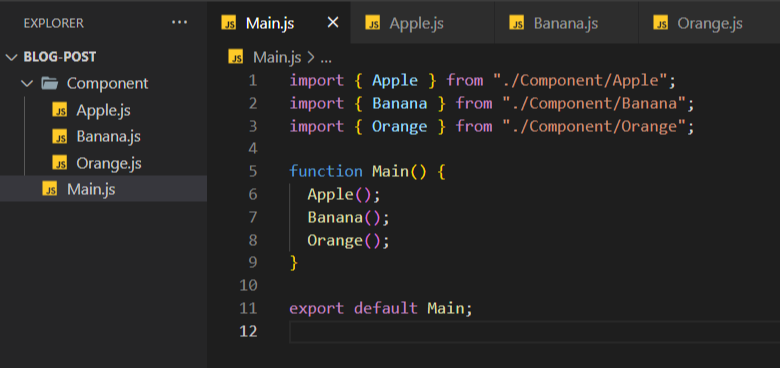Switch to the Apple.js editor tab
Viewport: 780px width, 368px height.
(x=422, y=23)
